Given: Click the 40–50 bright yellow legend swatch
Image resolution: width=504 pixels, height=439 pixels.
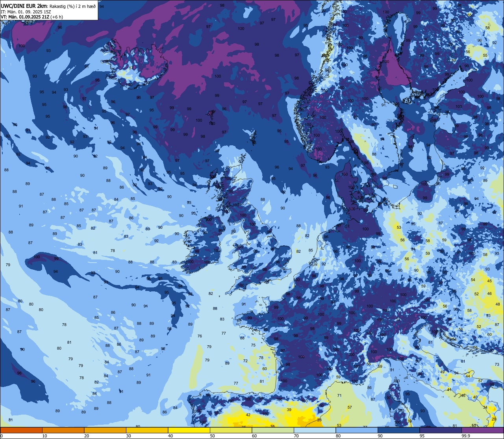Looking at the screenshot, I should pos(189,430).
